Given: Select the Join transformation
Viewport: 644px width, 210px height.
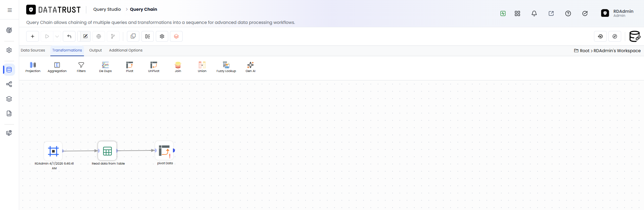Looking at the screenshot, I should tap(178, 67).
